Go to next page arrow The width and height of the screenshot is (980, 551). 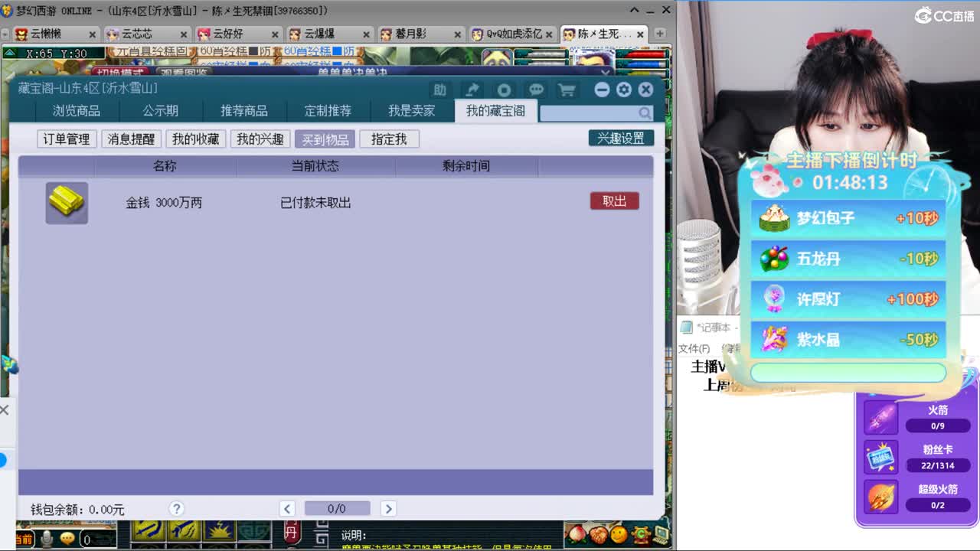[x=388, y=509]
